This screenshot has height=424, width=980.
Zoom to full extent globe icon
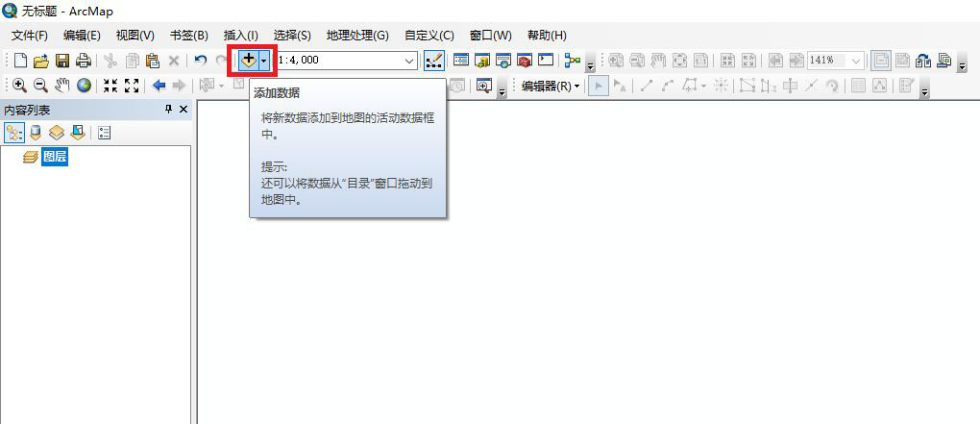point(84,85)
